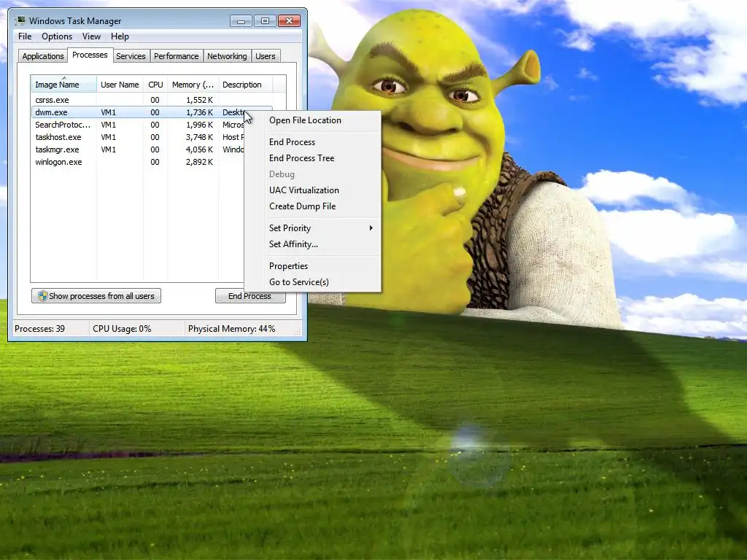
Task: Select the dwm.exe process row
Action: 138,112
